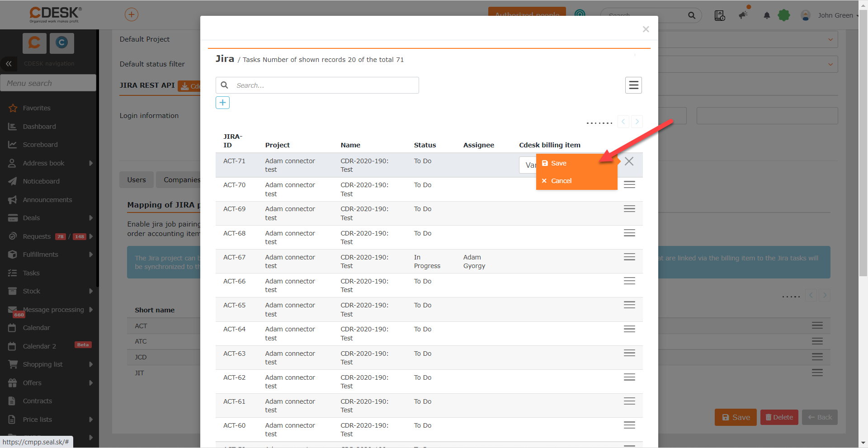Click the top bar search magnifier icon
Image resolution: width=868 pixels, height=448 pixels.
pos(692,15)
